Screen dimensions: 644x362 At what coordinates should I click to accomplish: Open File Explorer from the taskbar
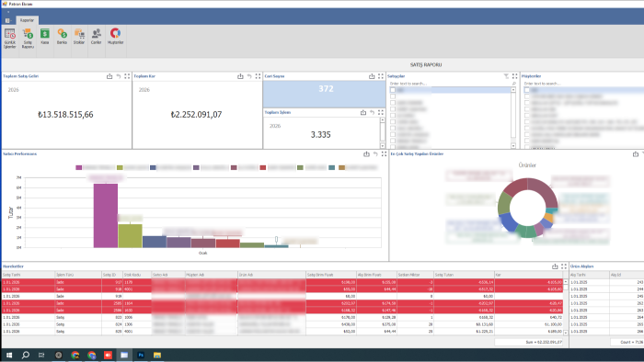[157, 355]
